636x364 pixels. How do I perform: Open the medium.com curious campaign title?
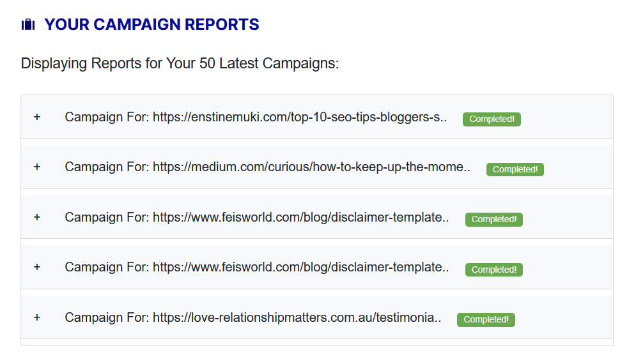coord(267,167)
